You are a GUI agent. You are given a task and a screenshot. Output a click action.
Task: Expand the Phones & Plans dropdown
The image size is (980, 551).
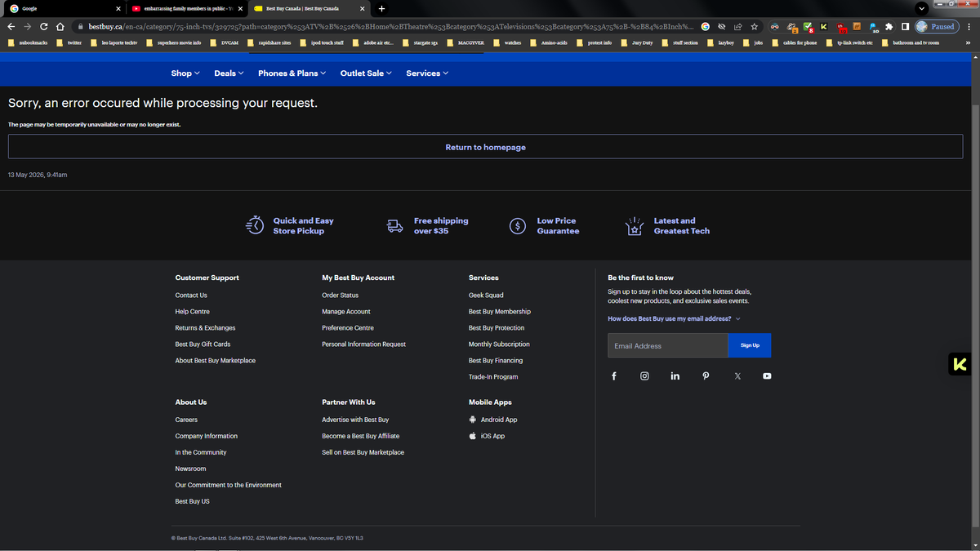pyautogui.click(x=292, y=73)
